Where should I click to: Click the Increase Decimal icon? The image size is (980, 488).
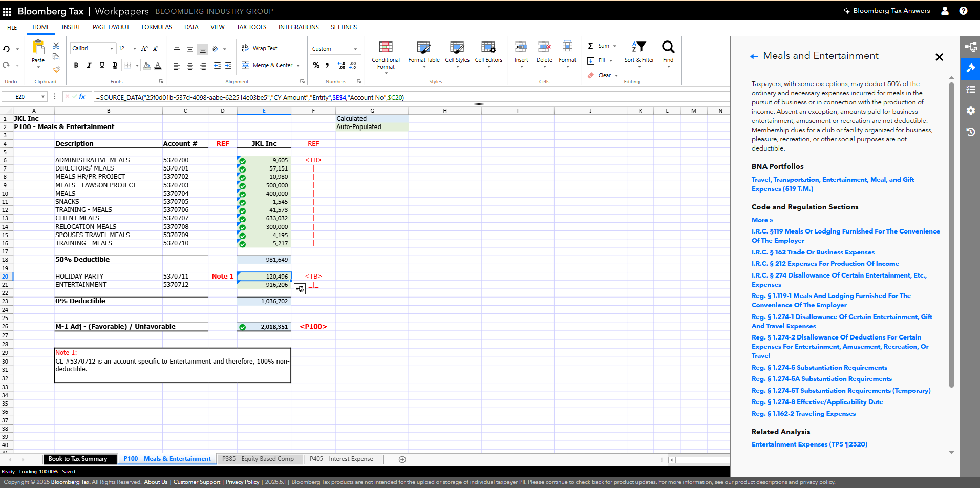[x=342, y=66]
